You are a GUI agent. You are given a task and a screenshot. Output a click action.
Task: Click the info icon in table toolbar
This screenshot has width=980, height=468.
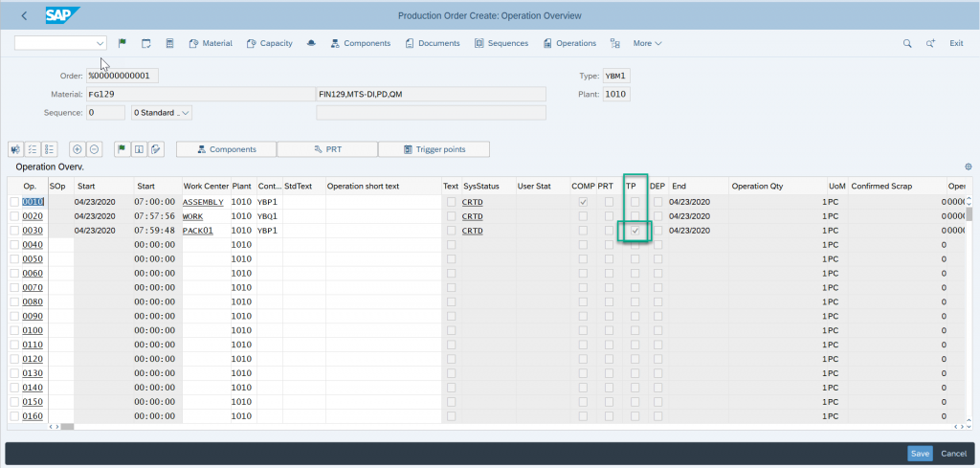[139, 149]
